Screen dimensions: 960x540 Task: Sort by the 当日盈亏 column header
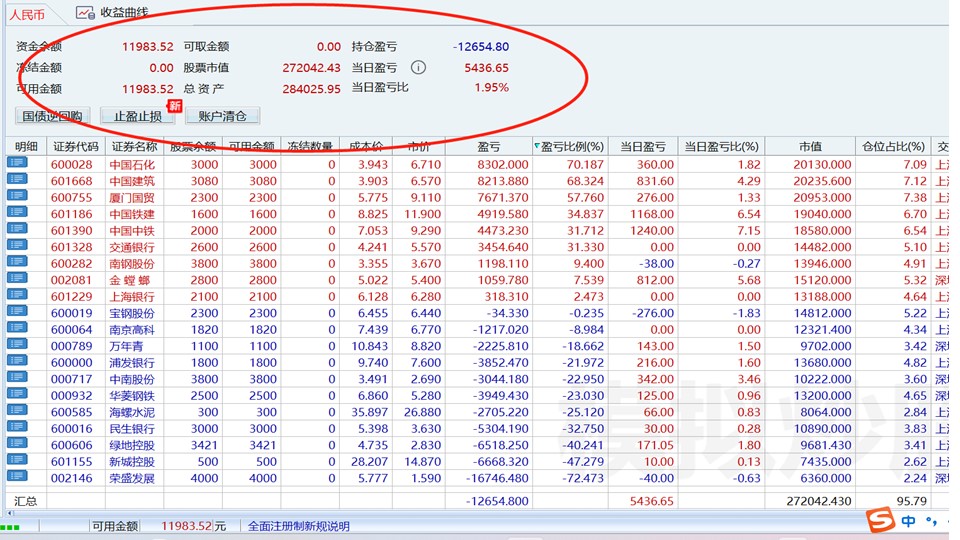coord(643,146)
